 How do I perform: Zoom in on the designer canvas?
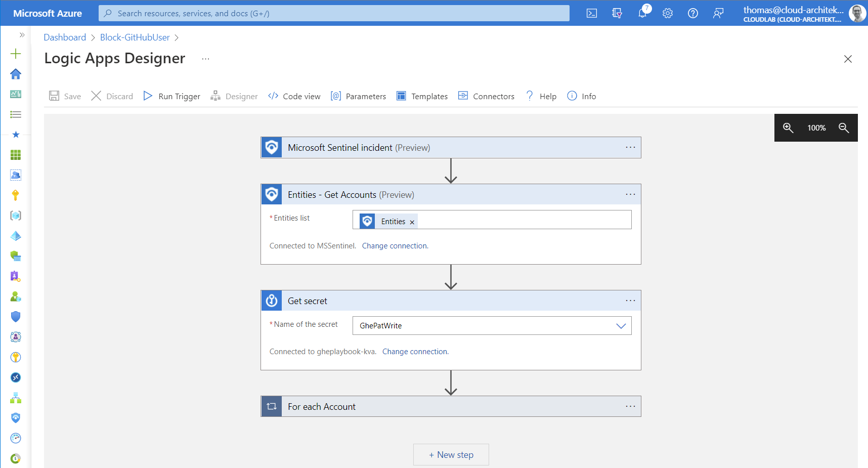coord(788,127)
